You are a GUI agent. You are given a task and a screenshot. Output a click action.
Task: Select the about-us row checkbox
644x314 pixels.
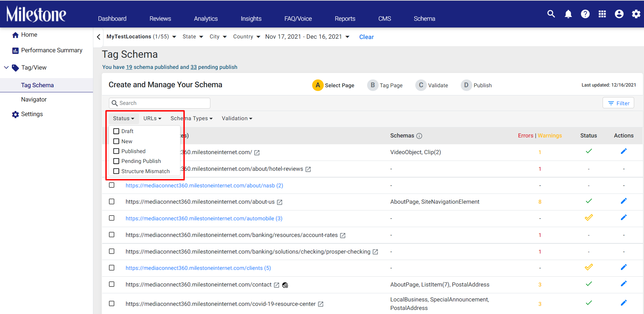112,202
